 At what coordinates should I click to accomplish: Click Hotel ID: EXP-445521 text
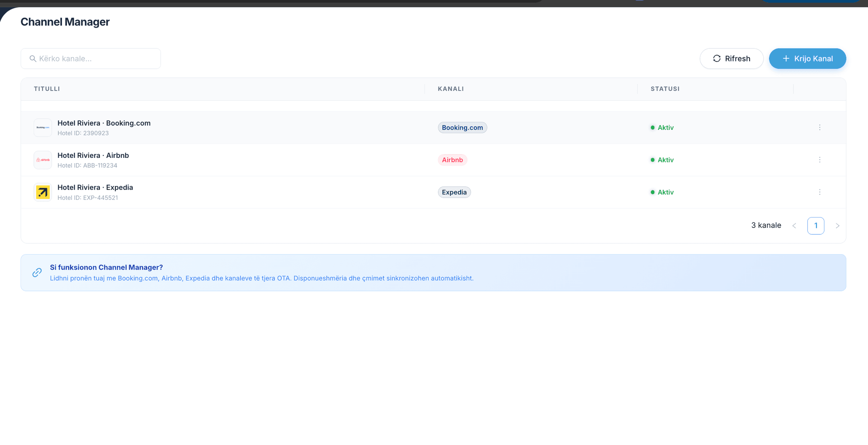coord(88,198)
